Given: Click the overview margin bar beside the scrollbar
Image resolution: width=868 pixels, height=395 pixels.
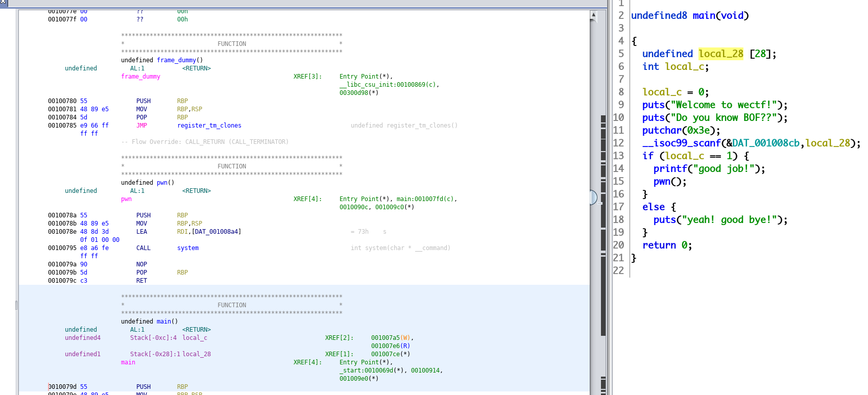Looking at the screenshot, I should (603, 204).
